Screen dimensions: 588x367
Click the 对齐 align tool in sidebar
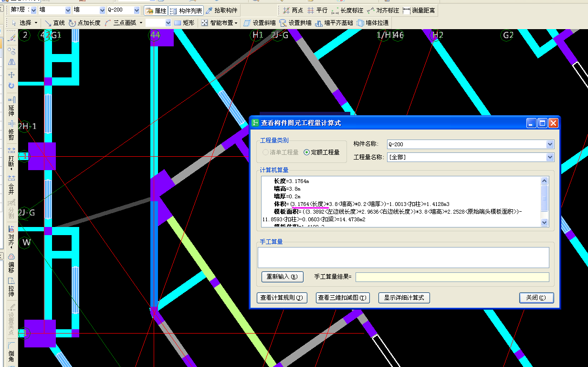click(11, 237)
